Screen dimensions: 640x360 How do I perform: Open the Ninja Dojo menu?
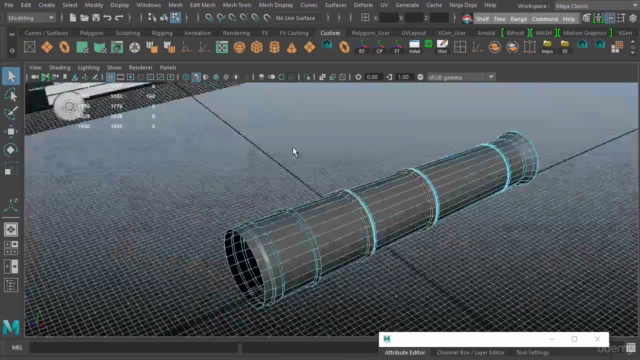coord(463,5)
